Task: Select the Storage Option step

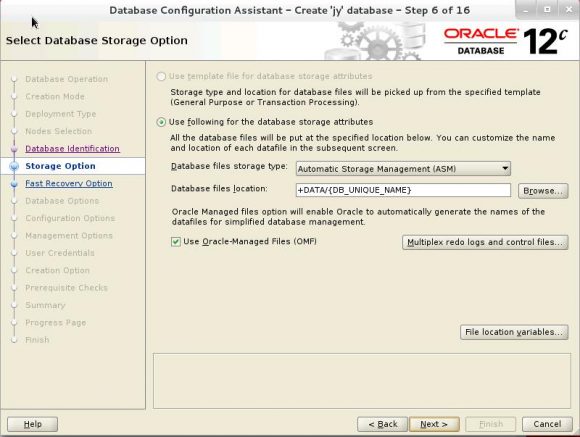Action: pyautogui.click(x=60, y=166)
